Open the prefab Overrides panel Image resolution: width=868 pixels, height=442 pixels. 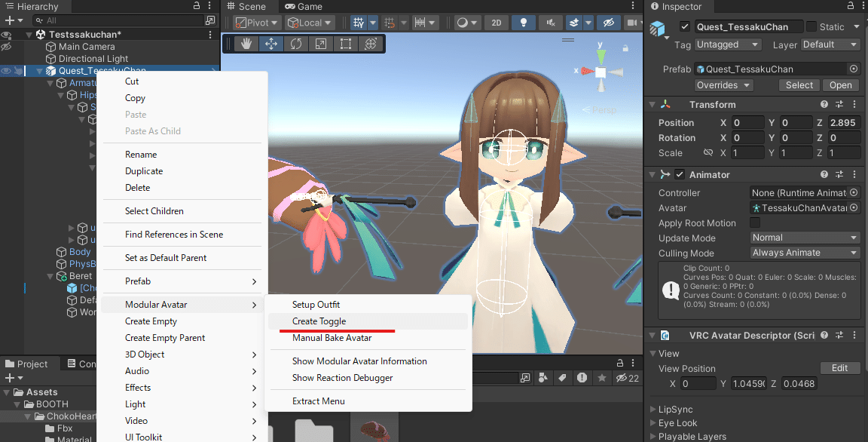click(723, 84)
